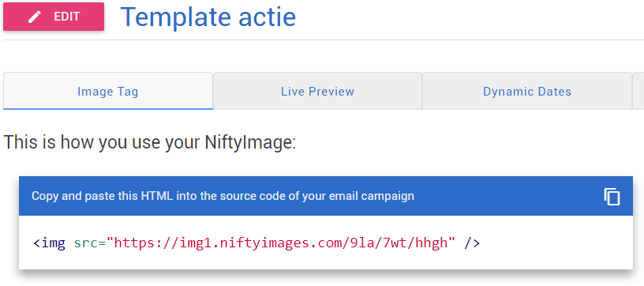Click the 'Copy and paste this HTML' header text
Screen dimensions: 644x286
(223, 196)
